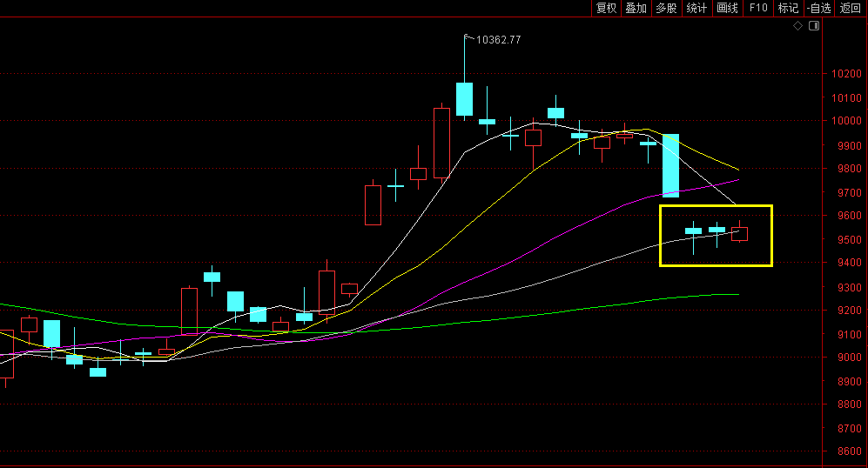Open the 统计 statistics tool
868x468 pixels.
tap(697, 8)
